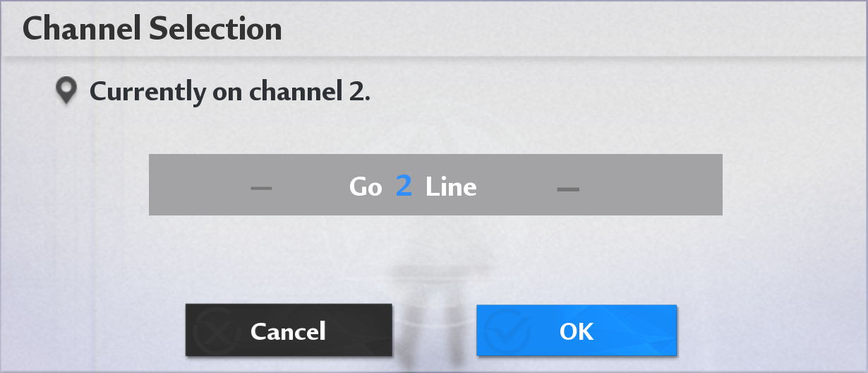
Task: Click the dash right of Line
Action: (x=568, y=189)
